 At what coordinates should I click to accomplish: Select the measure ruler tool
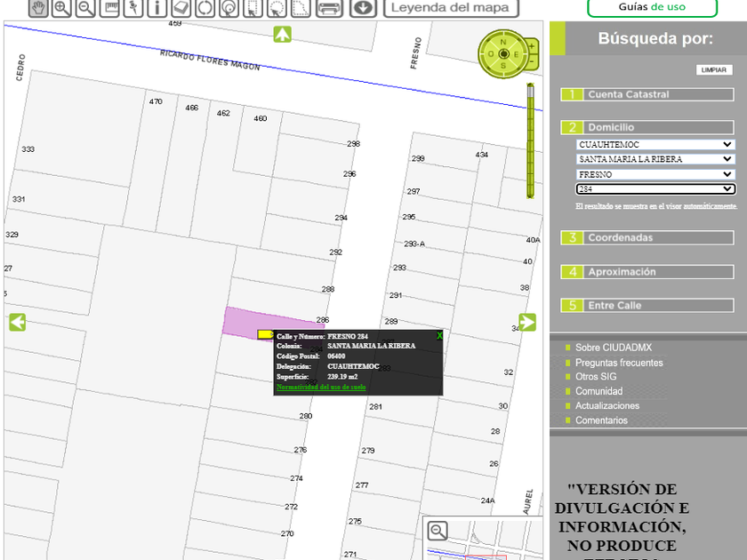coord(110,8)
